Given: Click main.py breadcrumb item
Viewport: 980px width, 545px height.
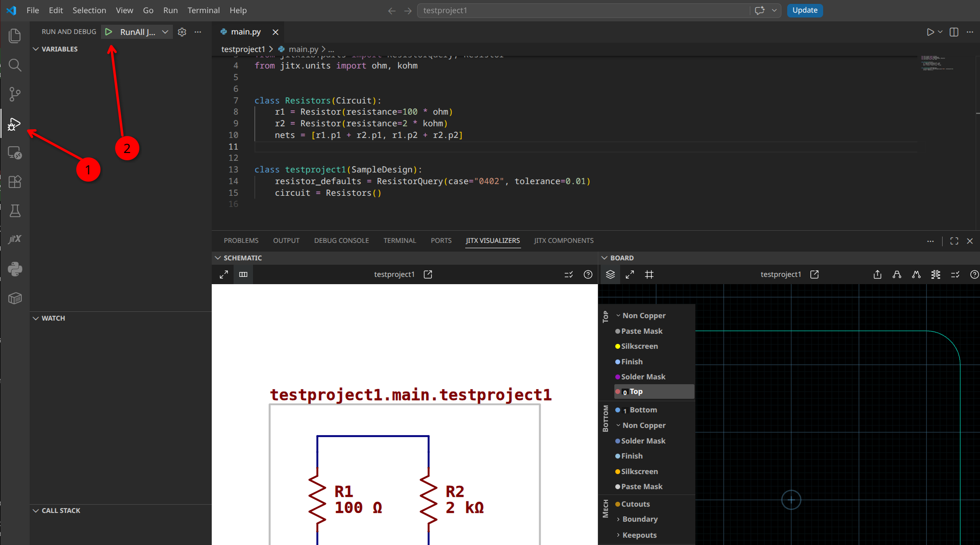Looking at the screenshot, I should click(x=304, y=49).
